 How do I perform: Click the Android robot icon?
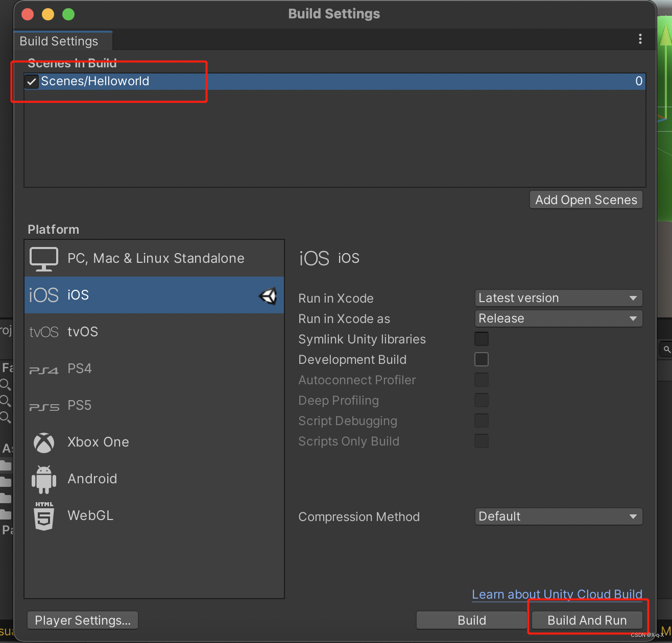(44, 479)
